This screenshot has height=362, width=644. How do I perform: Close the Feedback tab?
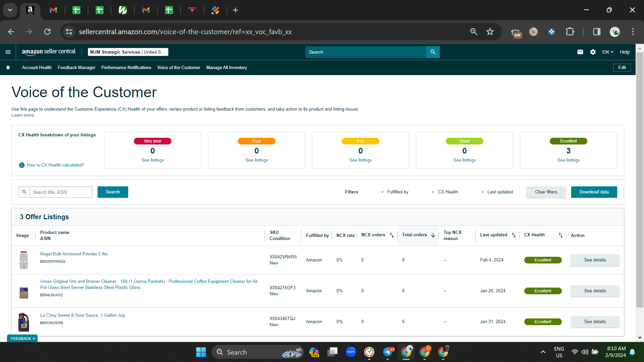(34, 339)
